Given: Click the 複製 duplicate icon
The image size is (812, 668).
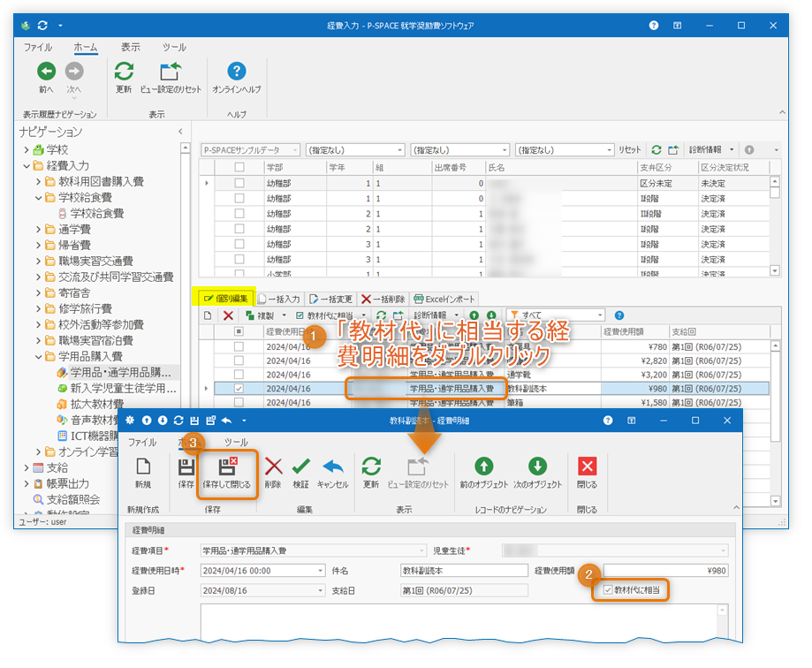Looking at the screenshot, I should pyautogui.click(x=250, y=315).
